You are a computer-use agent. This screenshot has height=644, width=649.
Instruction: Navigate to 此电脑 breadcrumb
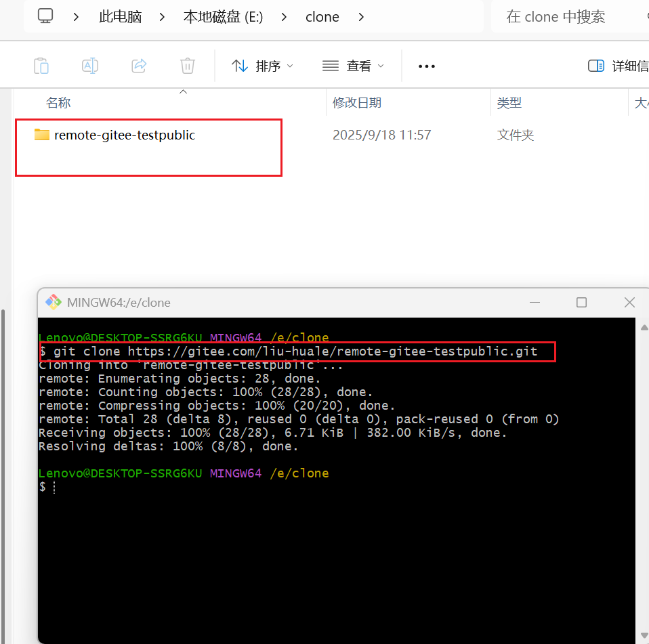tap(120, 17)
